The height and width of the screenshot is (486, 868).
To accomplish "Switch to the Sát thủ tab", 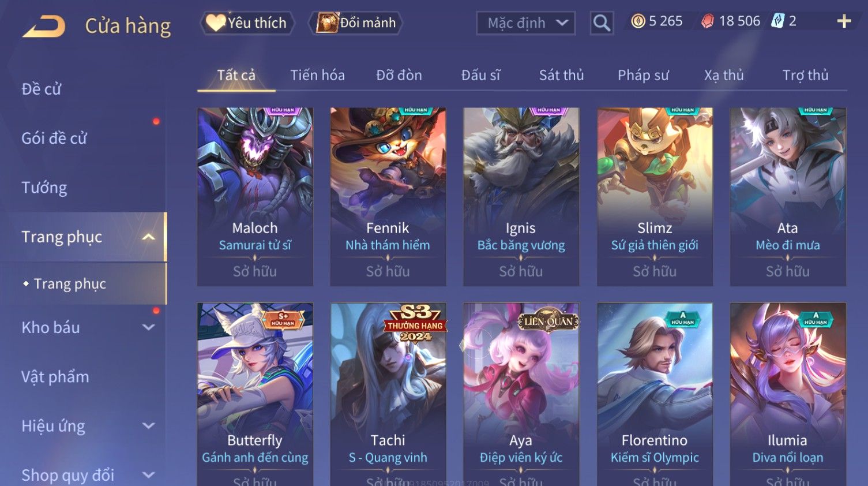I will tap(561, 75).
